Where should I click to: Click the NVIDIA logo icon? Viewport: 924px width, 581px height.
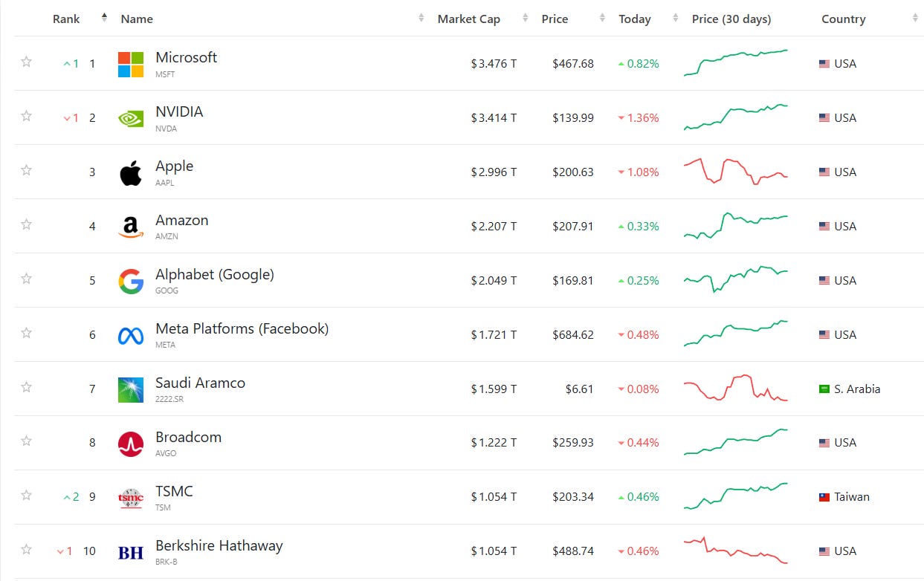[131, 118]
